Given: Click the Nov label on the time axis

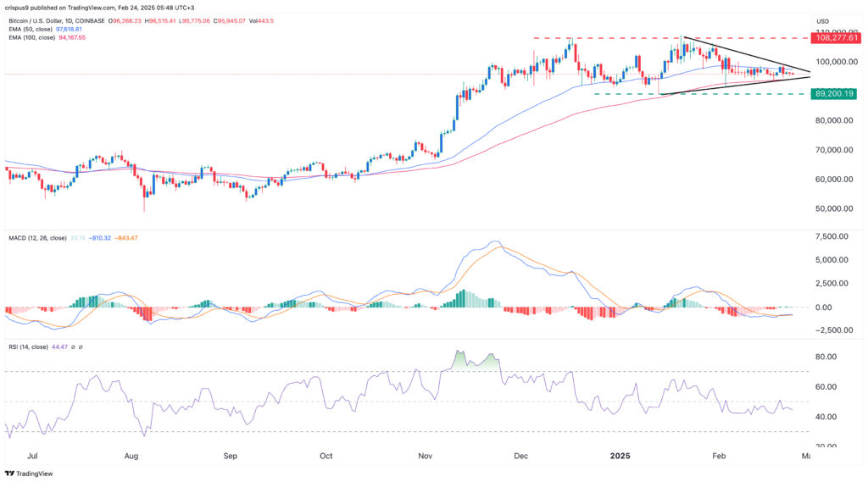Looking at the screenshot, I should coord(426,455).
